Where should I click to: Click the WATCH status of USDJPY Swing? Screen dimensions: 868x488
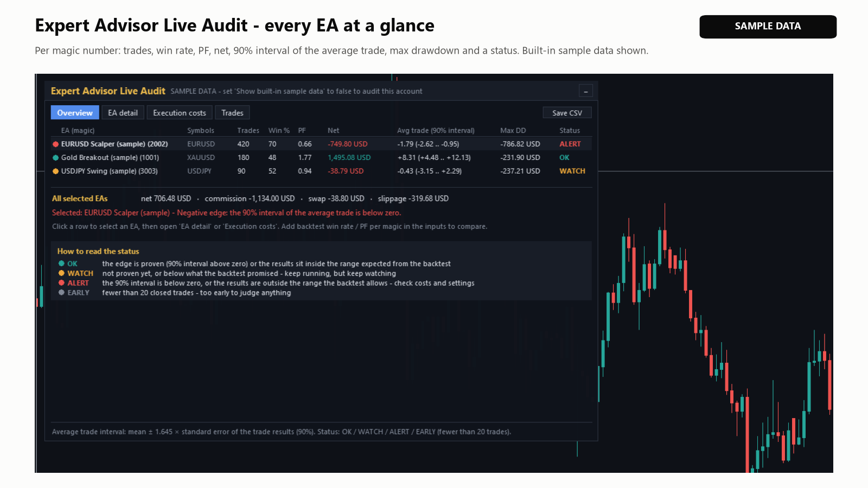572,171
